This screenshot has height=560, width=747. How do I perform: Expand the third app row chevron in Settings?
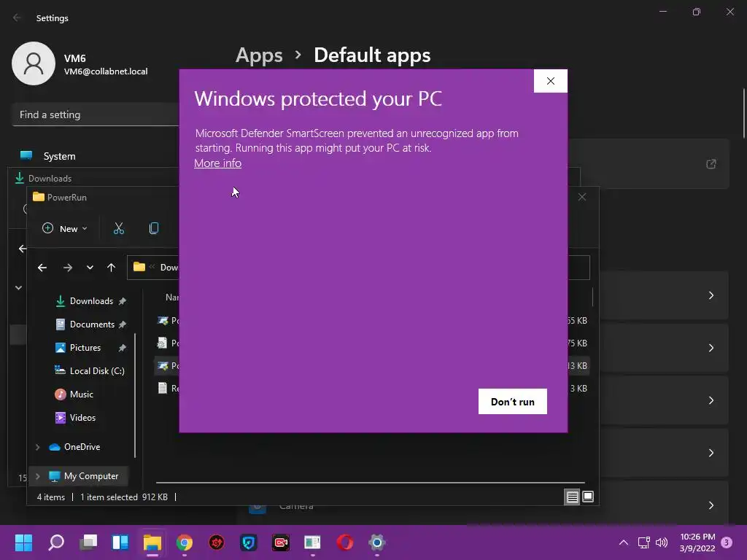coord(711,400)
